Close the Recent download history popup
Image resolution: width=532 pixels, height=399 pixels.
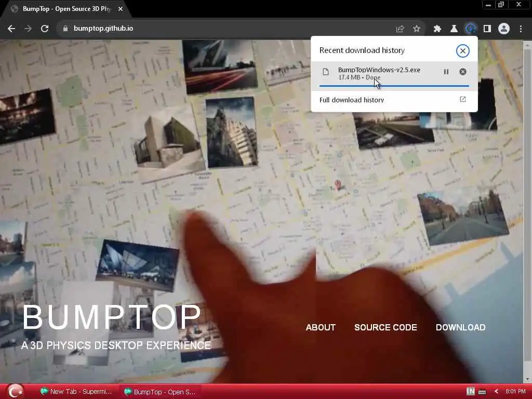462,51
